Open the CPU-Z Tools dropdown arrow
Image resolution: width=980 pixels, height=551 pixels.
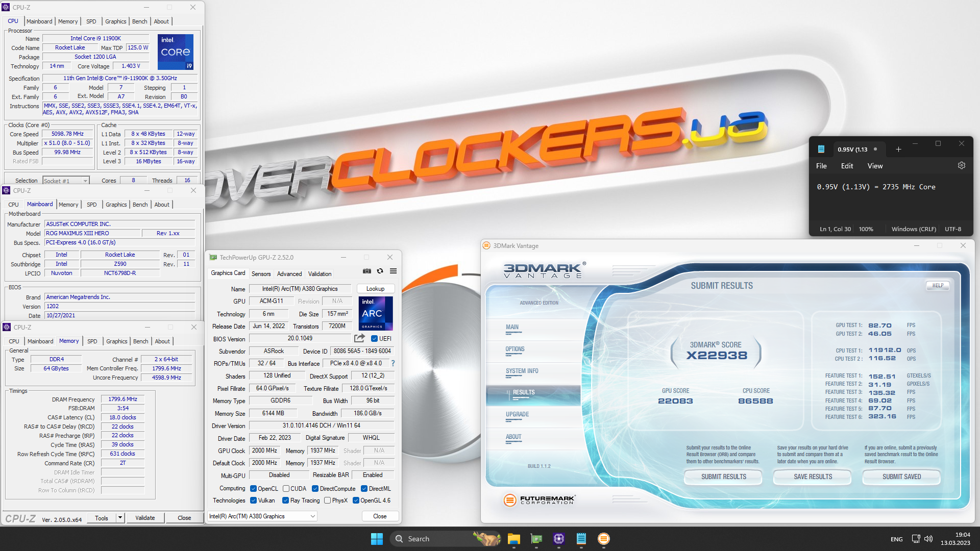click(x=120, y=517)
